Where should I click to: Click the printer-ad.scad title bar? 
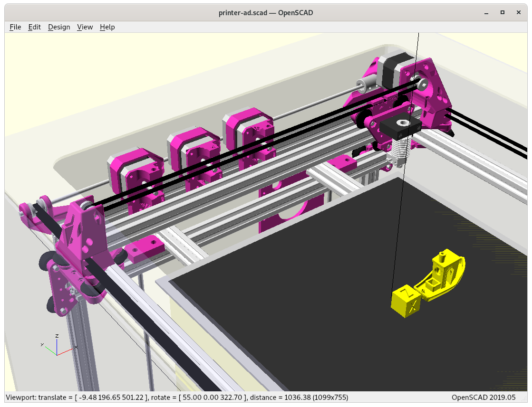pos(265,12)
